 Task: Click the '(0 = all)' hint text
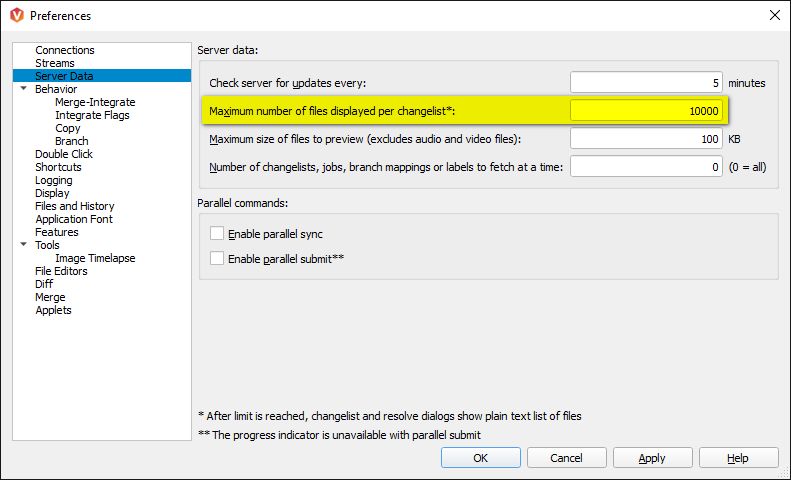coord(747,167)
